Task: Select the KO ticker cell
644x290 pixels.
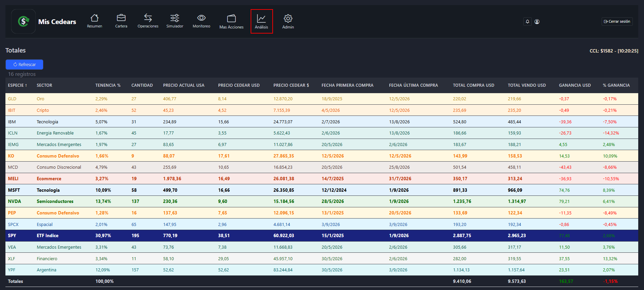Action: [x=11, y=156]
